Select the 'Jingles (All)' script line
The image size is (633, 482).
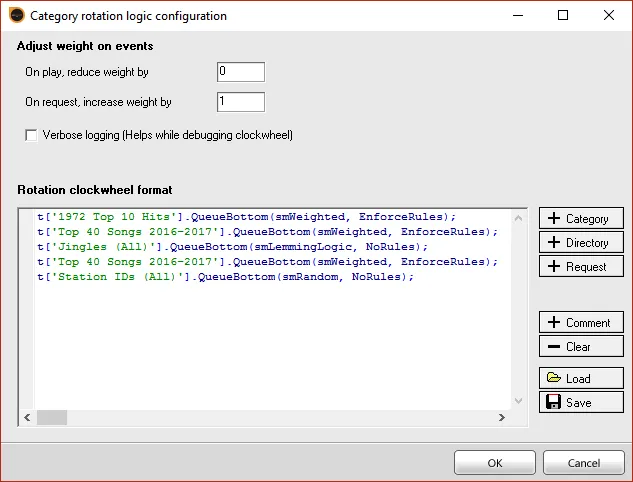(233, 247)
